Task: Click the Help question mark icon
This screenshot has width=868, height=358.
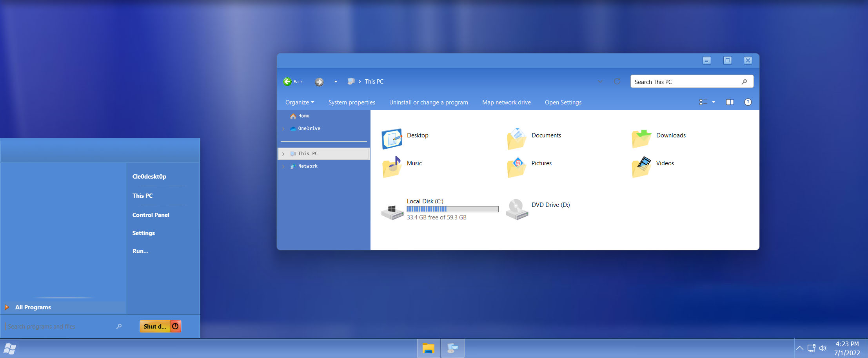Action: coord(748,102)
